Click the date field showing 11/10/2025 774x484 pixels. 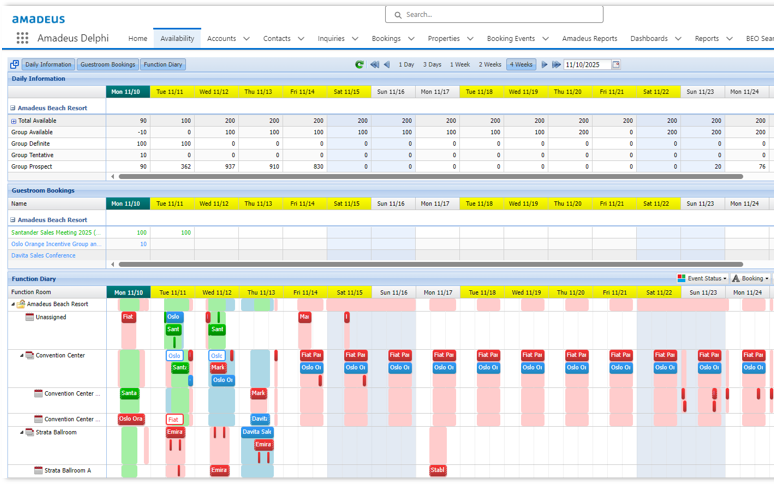tap(587, 64)
